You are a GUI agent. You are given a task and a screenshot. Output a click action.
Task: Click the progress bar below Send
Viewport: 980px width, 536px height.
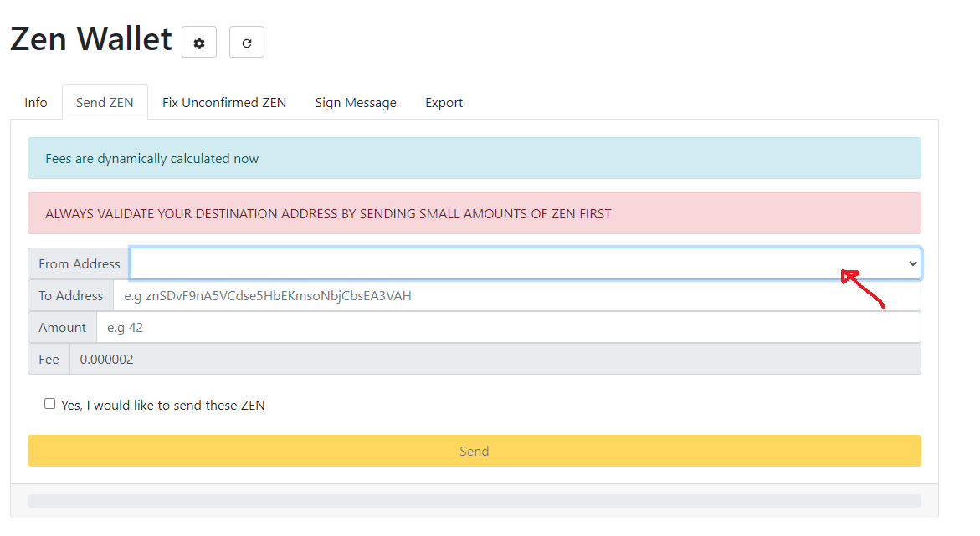click(475, 501)
